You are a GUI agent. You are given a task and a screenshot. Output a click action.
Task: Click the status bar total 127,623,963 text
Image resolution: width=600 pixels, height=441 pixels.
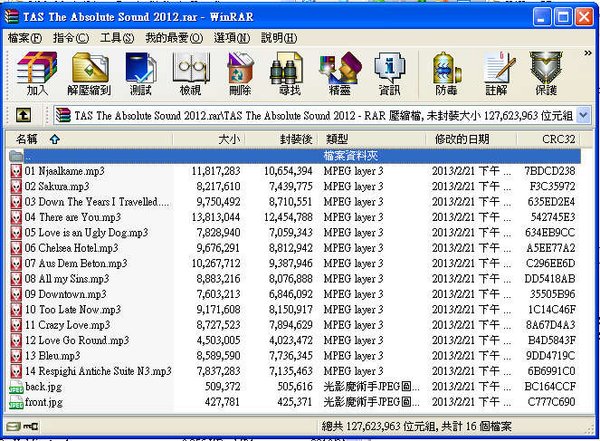[x=416, y=426]
